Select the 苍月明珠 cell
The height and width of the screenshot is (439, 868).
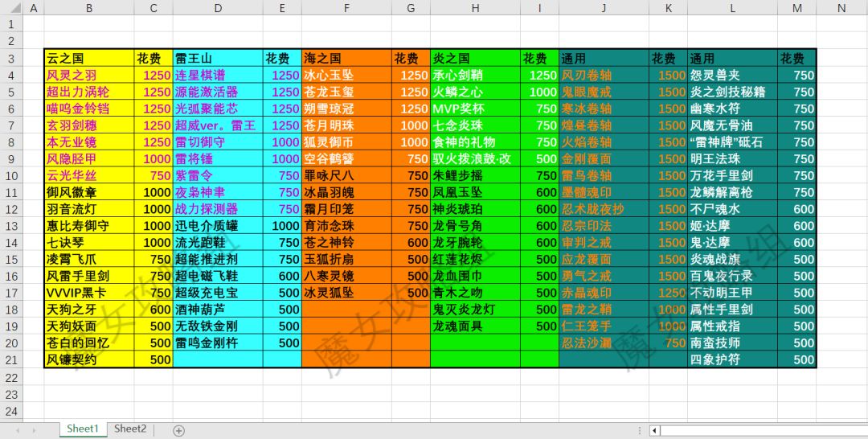(x=346, y=125)
